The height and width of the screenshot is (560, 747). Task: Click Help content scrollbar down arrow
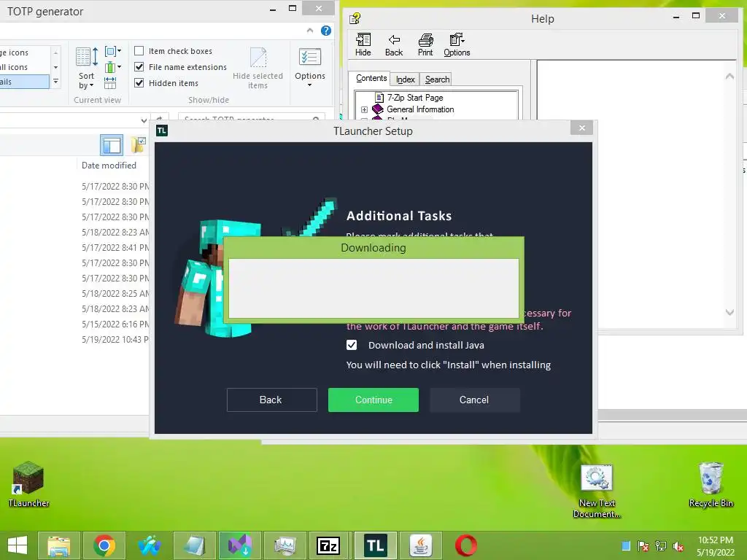click(729, 312)
